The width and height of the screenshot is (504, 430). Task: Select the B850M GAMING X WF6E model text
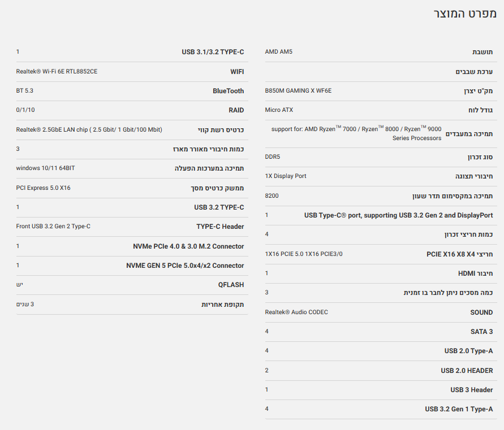point(298,90)
